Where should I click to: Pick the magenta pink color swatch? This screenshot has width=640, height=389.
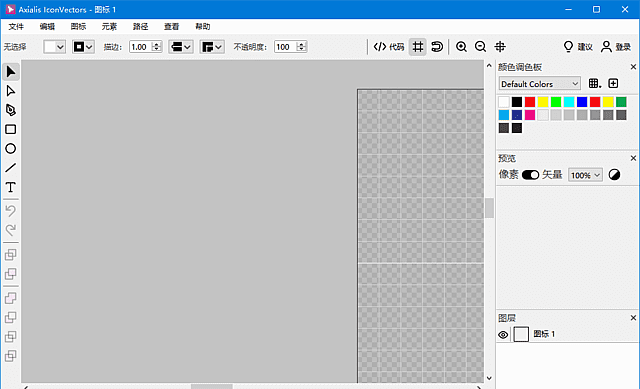coord(530,115)
